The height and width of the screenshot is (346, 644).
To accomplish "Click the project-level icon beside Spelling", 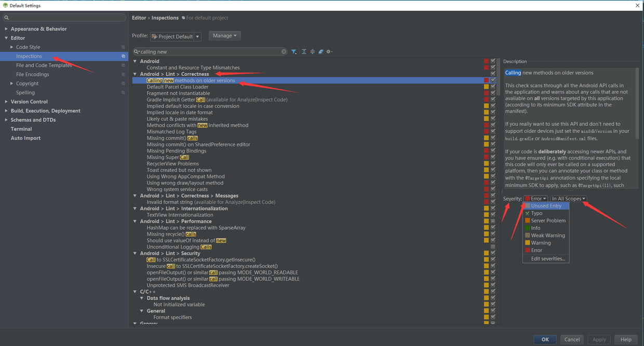I will click(123, 92).
